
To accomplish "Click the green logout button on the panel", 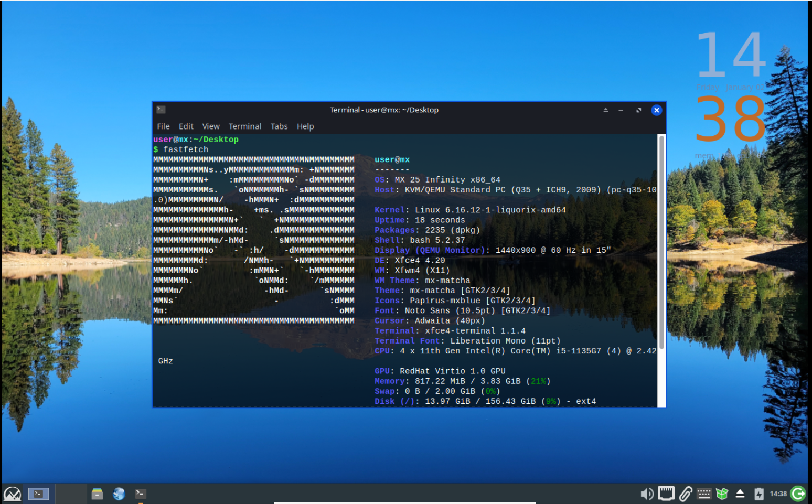I will 798,494.
